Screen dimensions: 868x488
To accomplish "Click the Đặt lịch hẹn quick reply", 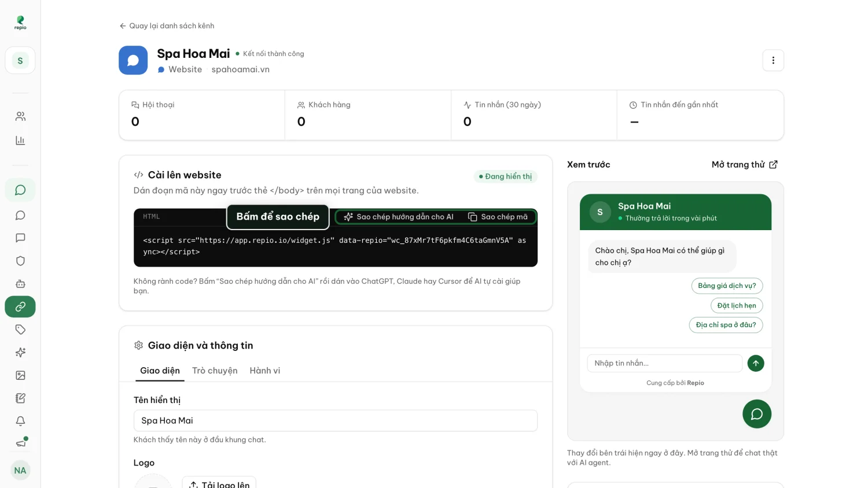I will click(737, 305).
